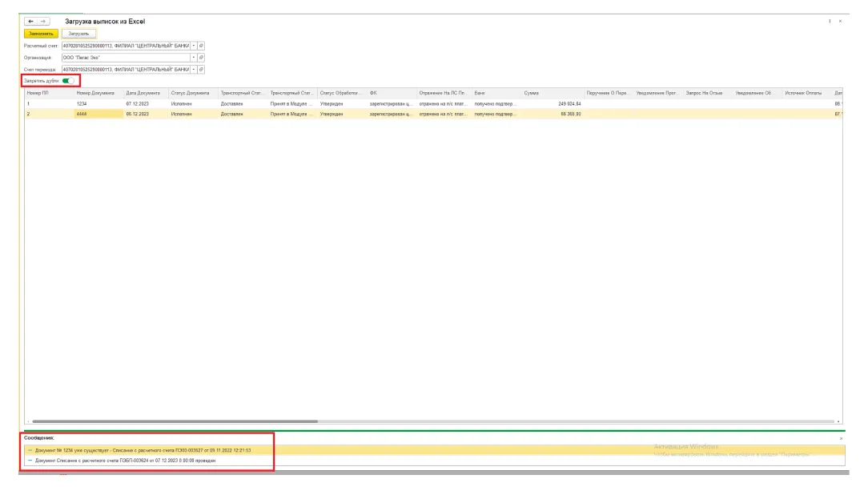Image resolution: width=868 pixels, height=487 pixels.
Task: Click the message Документ № 1234 уже существует
Action: click(x=143, y=450)
